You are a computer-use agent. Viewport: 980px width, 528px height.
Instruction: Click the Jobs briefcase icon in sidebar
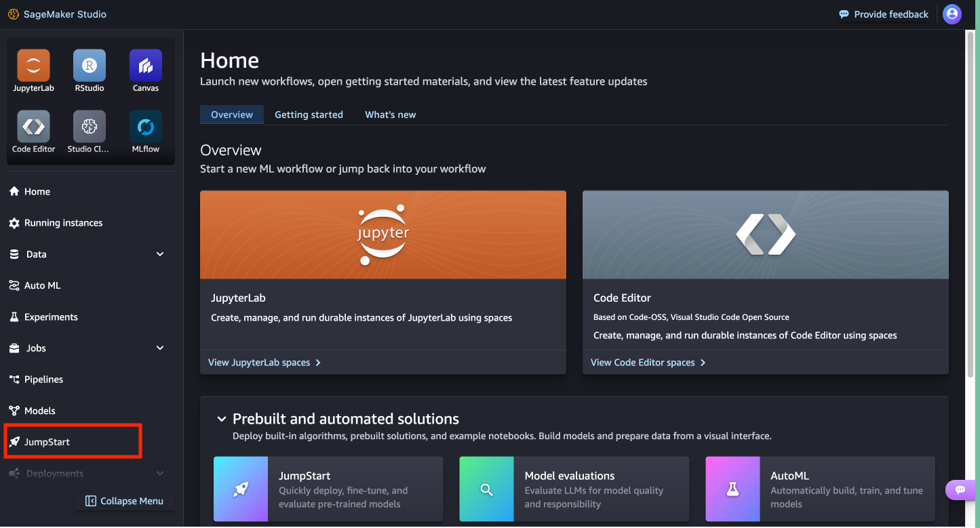pos(14,348)
